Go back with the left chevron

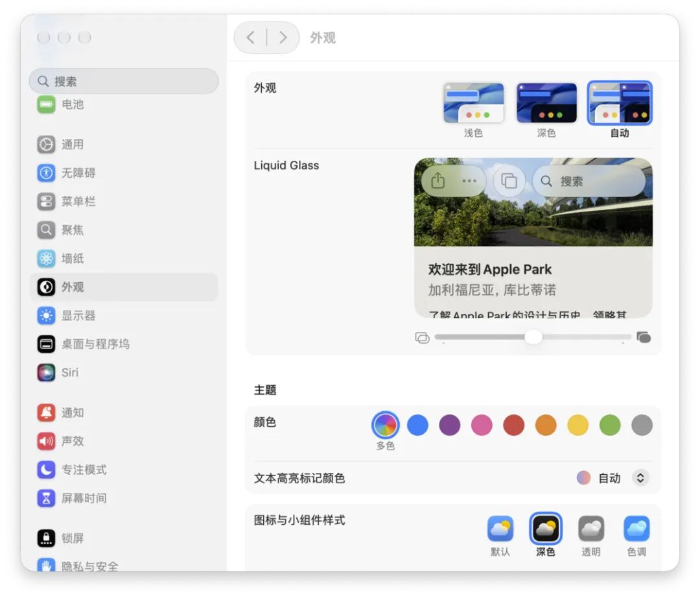point(250,38)
